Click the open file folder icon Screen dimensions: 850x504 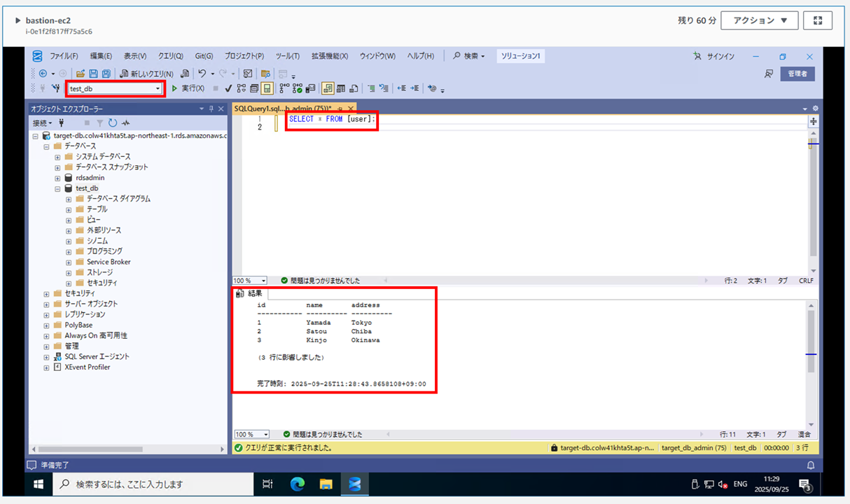(81, 73)
